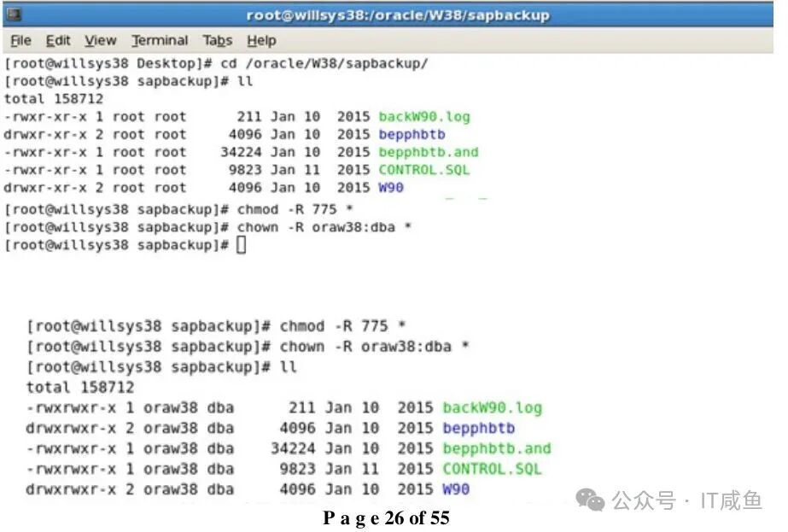Click the terminal window icon in the title bar
The height and width of the screenshot is (532, 788).
[x=14, y=14]
